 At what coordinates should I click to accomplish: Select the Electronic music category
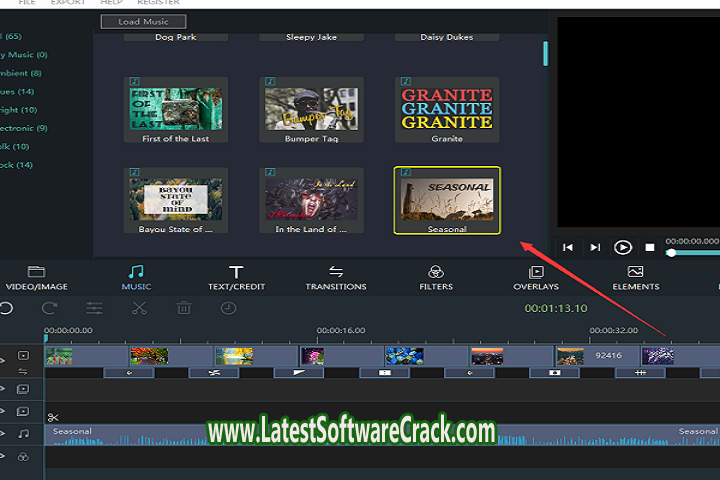coord(22,128)
